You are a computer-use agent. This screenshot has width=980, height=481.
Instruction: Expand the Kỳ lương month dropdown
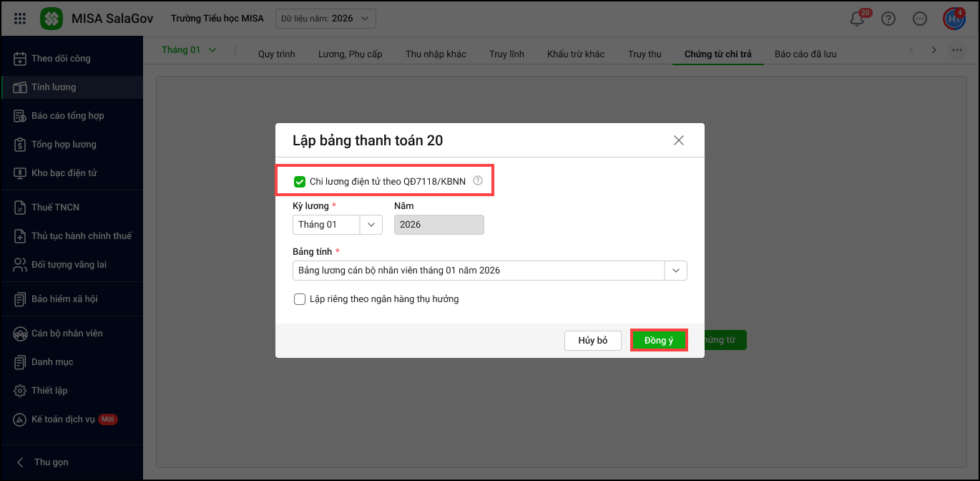pos(371,225)
